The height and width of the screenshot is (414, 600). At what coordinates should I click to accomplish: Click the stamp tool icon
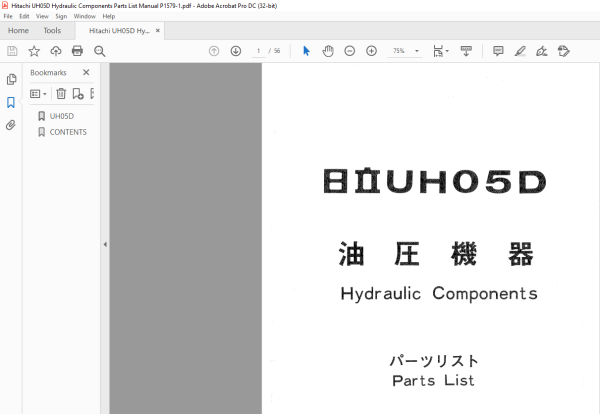(564, 51)
